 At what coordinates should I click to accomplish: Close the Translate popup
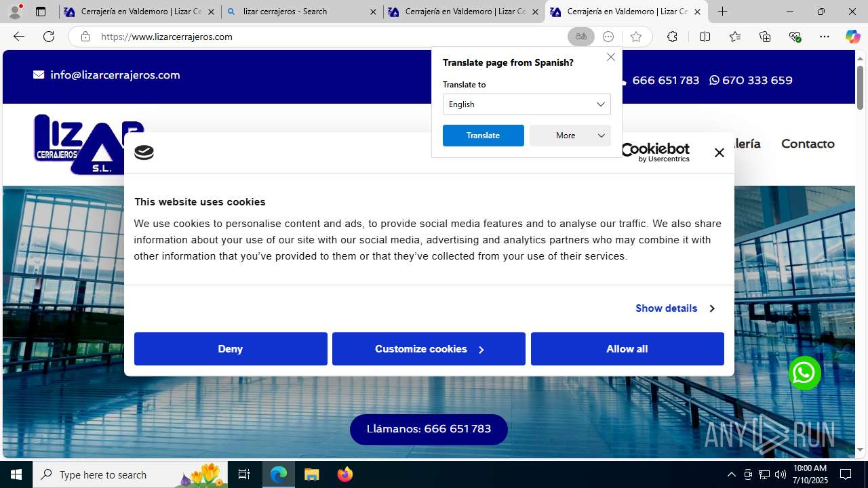pyautogui.click(x=611, y=57)
